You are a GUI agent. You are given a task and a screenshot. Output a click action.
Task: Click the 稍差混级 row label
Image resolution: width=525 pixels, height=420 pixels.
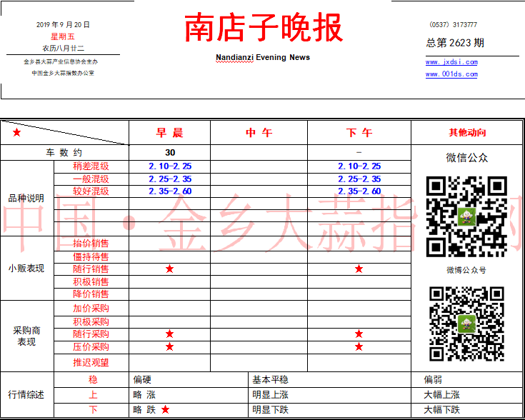click(91, 166)
